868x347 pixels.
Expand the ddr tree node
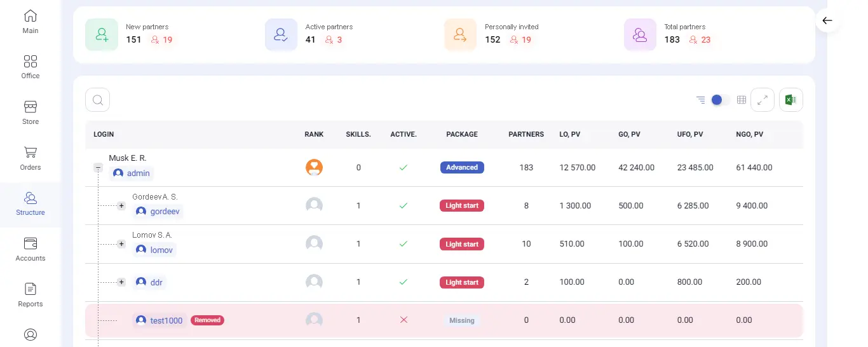tap(121, 282)
